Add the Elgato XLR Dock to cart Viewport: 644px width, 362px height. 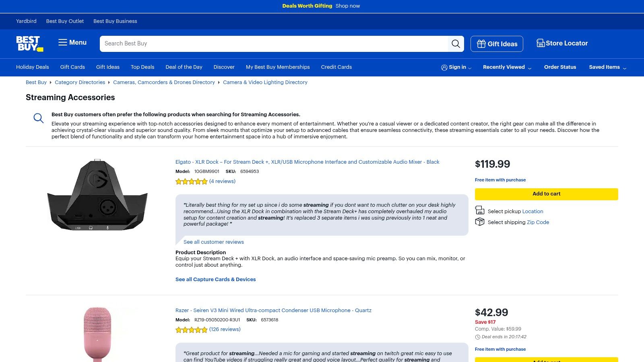(546, 194)
